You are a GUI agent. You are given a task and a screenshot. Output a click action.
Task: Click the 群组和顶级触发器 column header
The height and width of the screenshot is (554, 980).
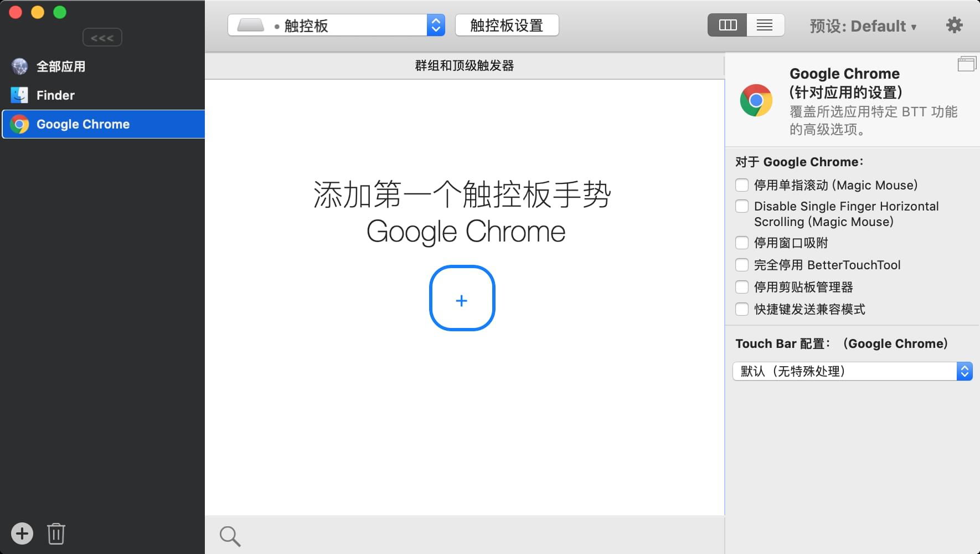465,66
